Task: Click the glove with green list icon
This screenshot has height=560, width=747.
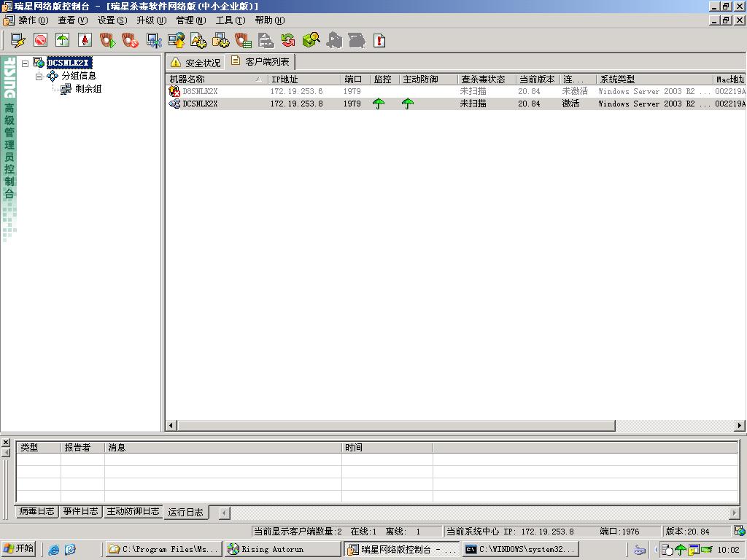Action: click(243, 41)
